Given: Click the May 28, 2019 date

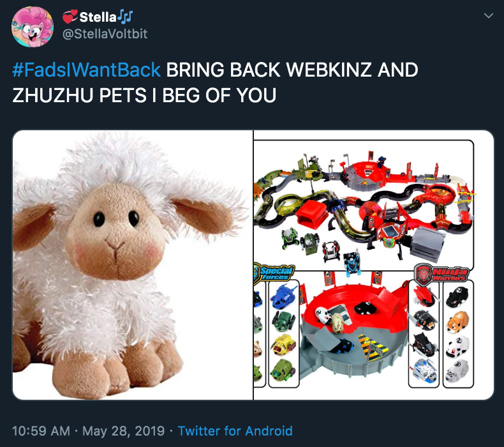Looking at the screenshot, I should tap(123, 430).
